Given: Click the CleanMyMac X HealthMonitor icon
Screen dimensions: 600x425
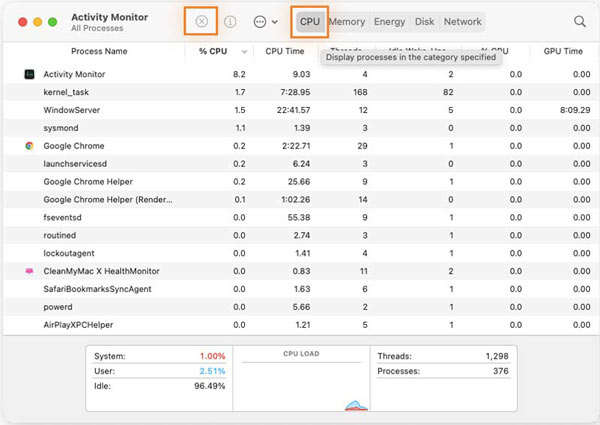Looking at the screenshot, I should click(x=29, y=271).
